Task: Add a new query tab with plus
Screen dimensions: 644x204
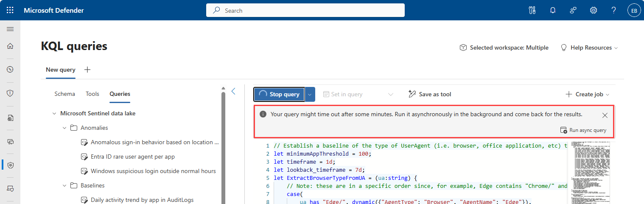Action: tap(87, 70)
